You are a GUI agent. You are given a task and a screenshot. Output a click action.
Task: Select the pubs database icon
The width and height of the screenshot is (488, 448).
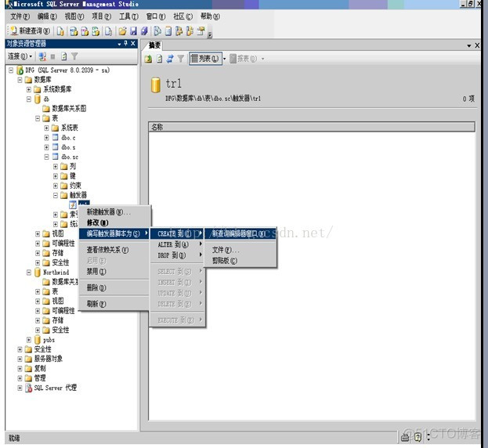pyautogui.click(x=38, y=339)
